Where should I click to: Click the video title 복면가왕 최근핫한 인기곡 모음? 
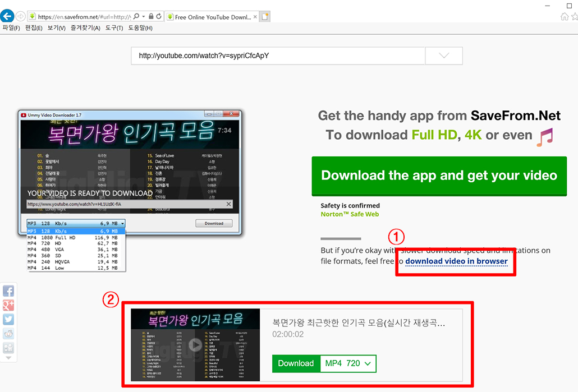tap(359, 322)
